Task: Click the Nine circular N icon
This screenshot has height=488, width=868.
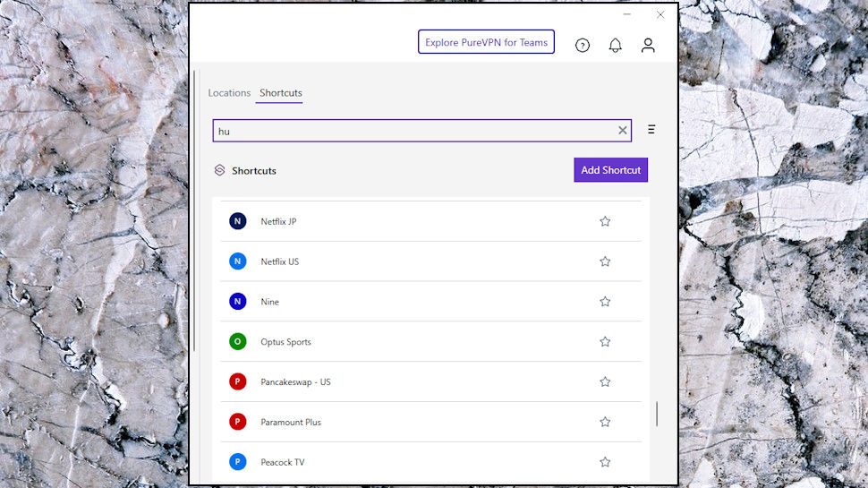Action: 237,302
